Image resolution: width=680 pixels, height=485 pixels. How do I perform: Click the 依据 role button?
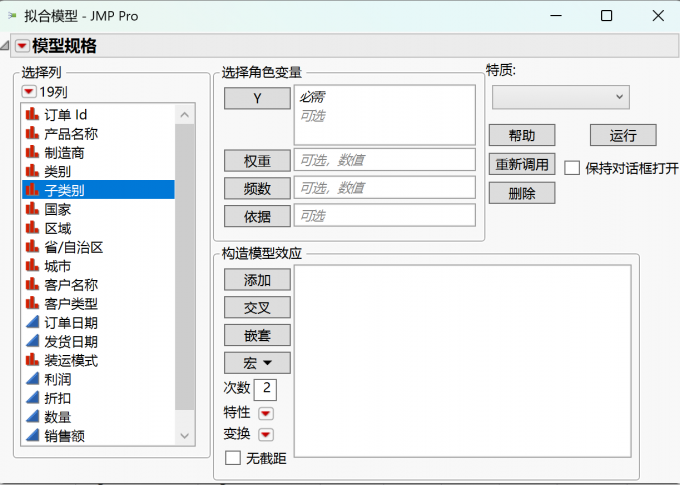(257, 216)
